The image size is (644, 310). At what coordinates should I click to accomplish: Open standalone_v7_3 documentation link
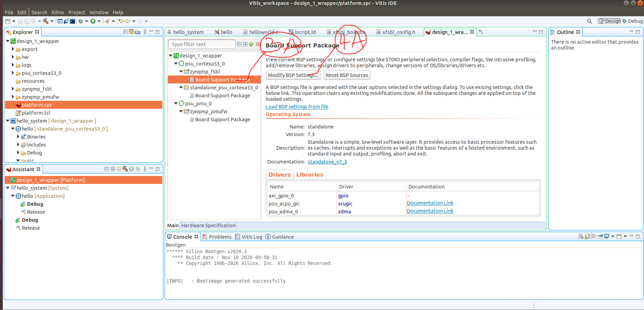(327, 162)
